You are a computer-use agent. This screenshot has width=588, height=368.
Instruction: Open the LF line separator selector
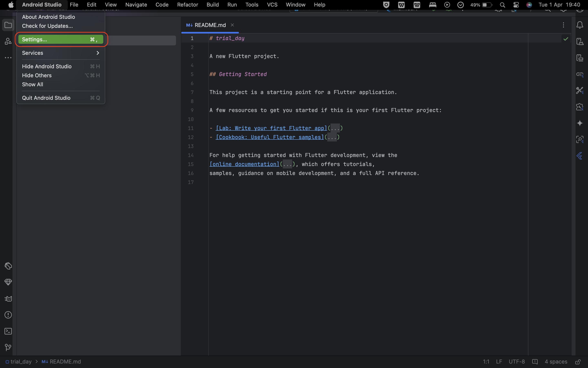(499, 362)
